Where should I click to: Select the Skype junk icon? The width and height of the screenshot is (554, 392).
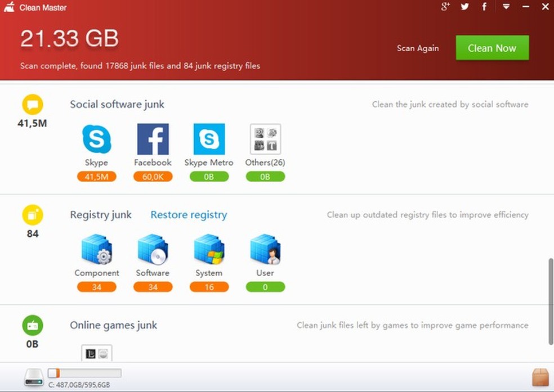pos(96,139)
